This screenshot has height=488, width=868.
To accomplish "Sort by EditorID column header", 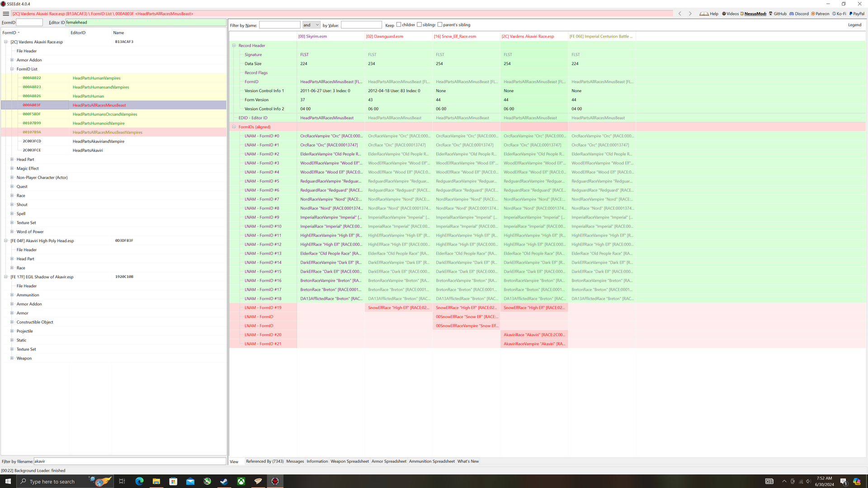I will [90, 33].
